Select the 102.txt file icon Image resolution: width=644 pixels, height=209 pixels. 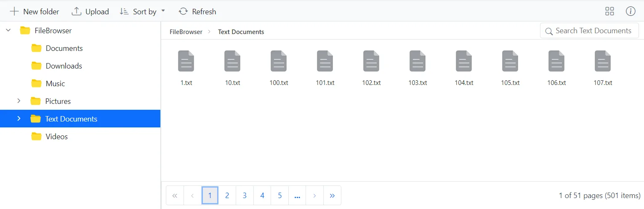371,61
